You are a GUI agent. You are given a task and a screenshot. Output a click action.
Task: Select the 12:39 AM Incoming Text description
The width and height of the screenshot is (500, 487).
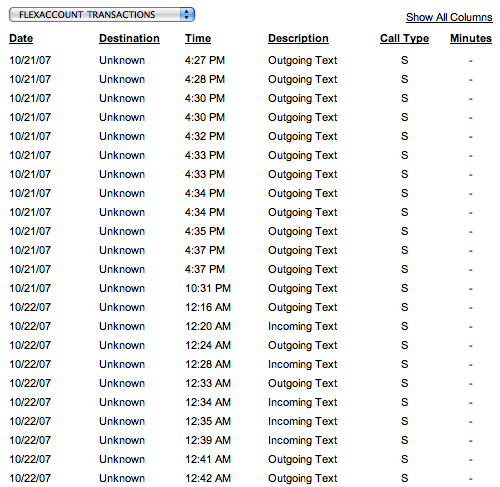point(303,440)
